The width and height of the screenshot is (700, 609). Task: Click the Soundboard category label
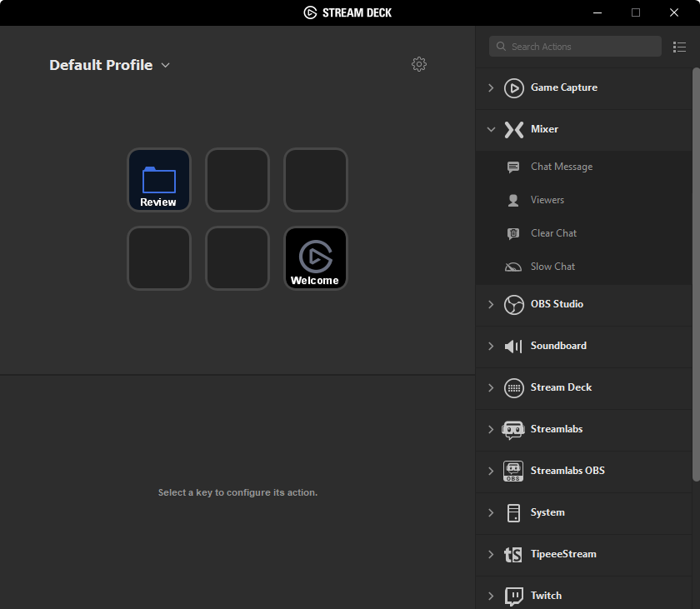[x=558, y=346]
